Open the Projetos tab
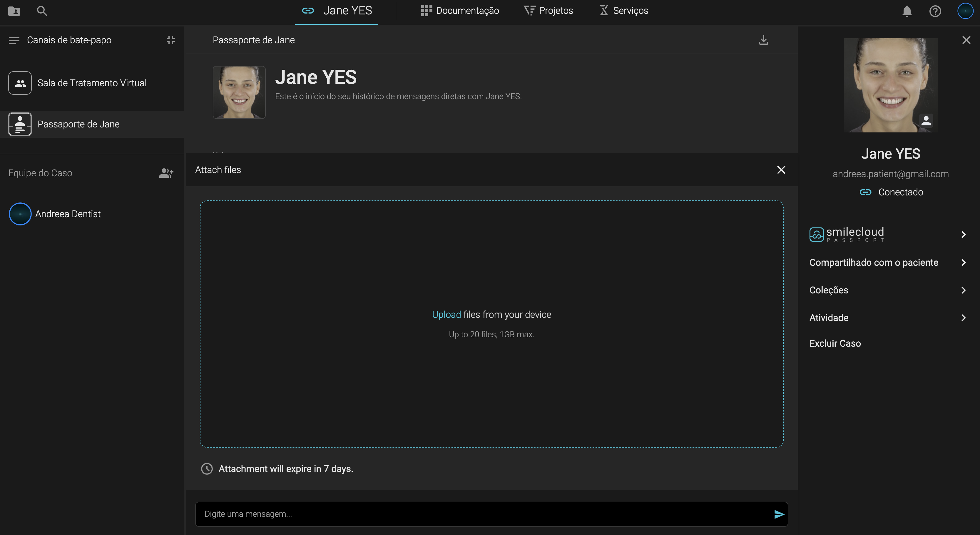This screenshot has width=980, height=535. pos(548,11)
